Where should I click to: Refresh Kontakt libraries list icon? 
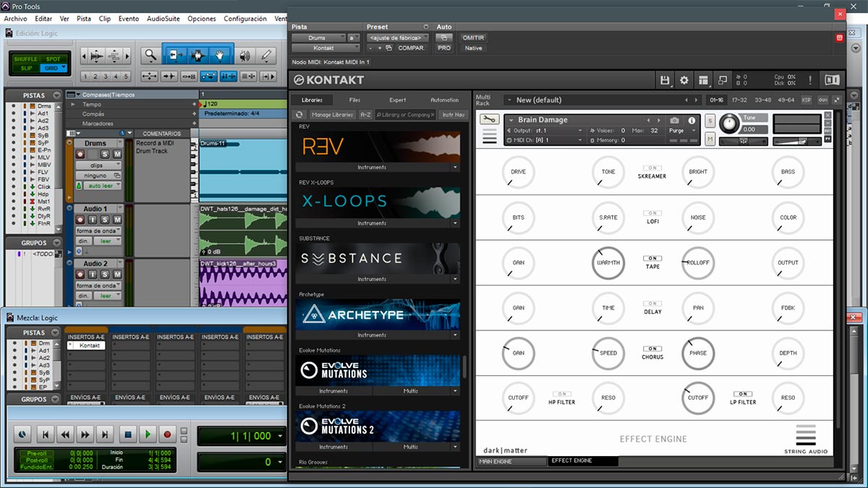pyautogui.click(x=299, y=114)
